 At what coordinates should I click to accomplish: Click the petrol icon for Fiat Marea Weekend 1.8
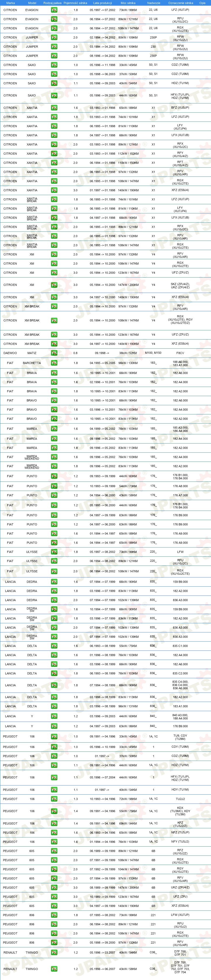54,466
